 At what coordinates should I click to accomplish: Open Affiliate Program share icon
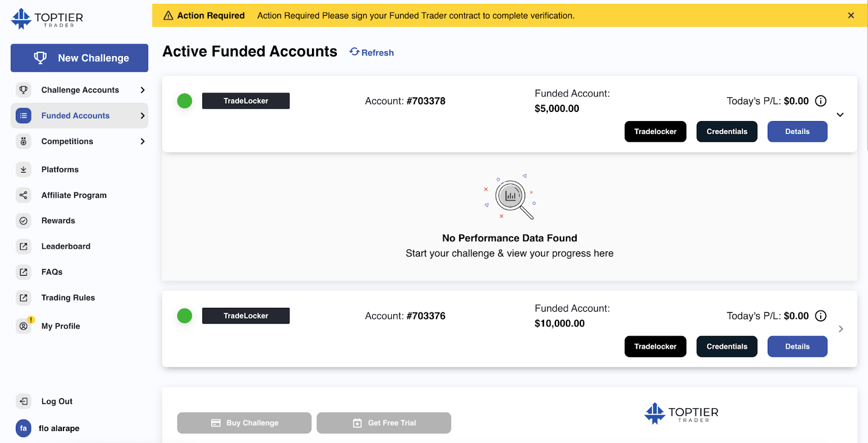click(x=23, y=195)
